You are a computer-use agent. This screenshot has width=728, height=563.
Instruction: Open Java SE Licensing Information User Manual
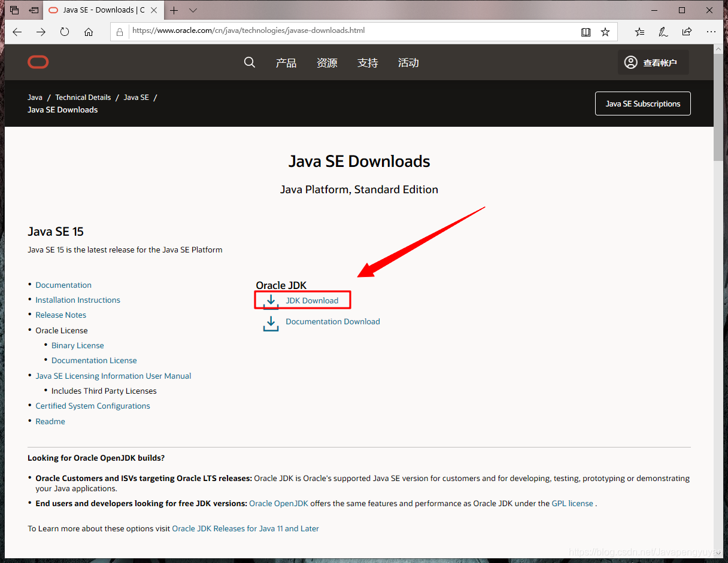point(113,376)
